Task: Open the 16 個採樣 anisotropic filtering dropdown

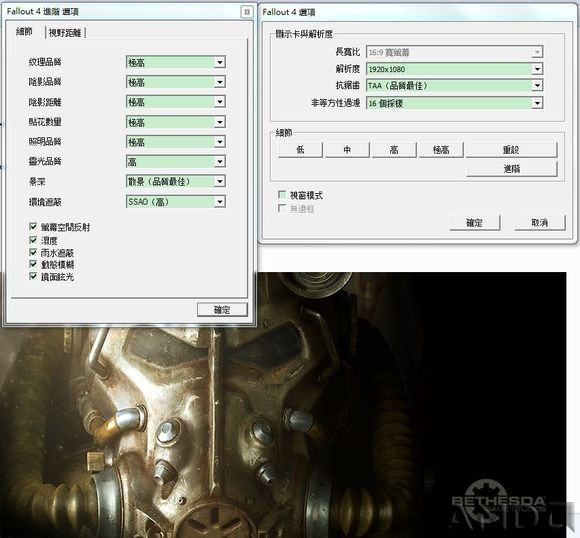Action: point(537,103)
